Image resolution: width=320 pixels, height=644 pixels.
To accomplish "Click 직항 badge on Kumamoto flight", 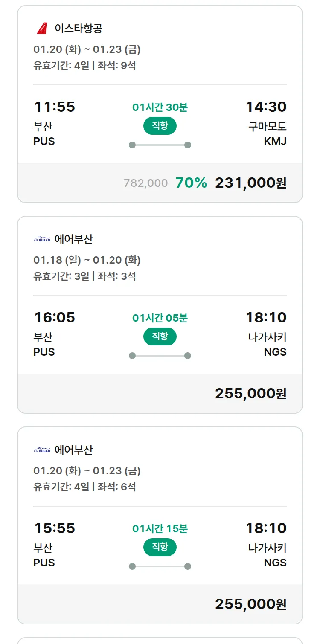I will coord(160,126).
